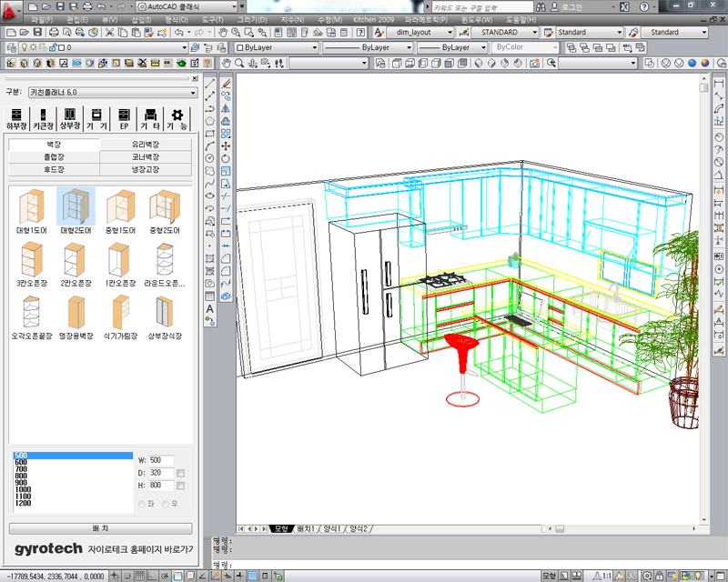Click the Pan hand icon in standard toolbar
The height and width of the screenshot is (582, 728).
pos(223,32)
